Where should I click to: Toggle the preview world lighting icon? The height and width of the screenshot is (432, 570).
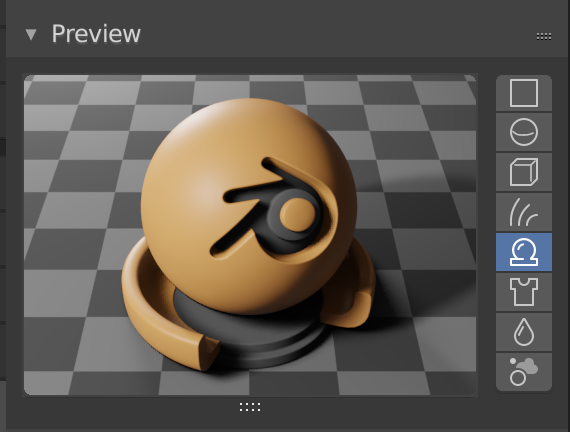pyautogui.click(x=524, y=372)
